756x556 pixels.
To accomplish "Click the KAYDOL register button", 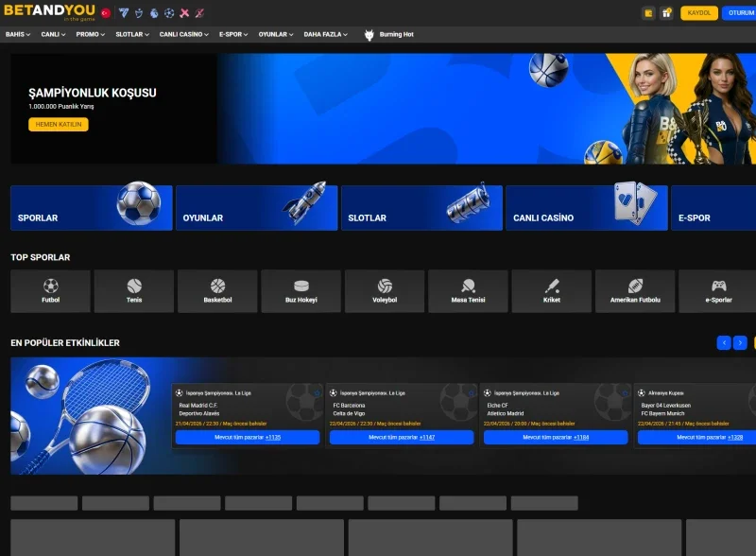I will 699,13.
